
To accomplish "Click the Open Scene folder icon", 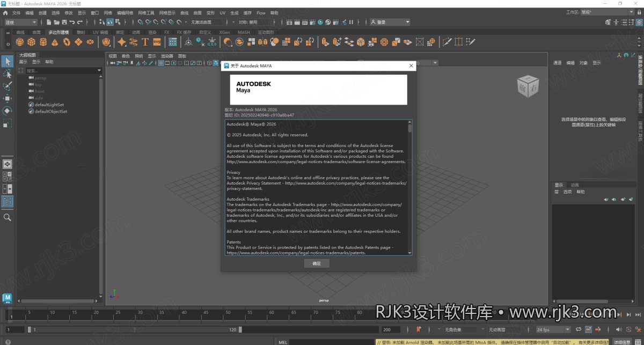I will click(x=56, y=22).
